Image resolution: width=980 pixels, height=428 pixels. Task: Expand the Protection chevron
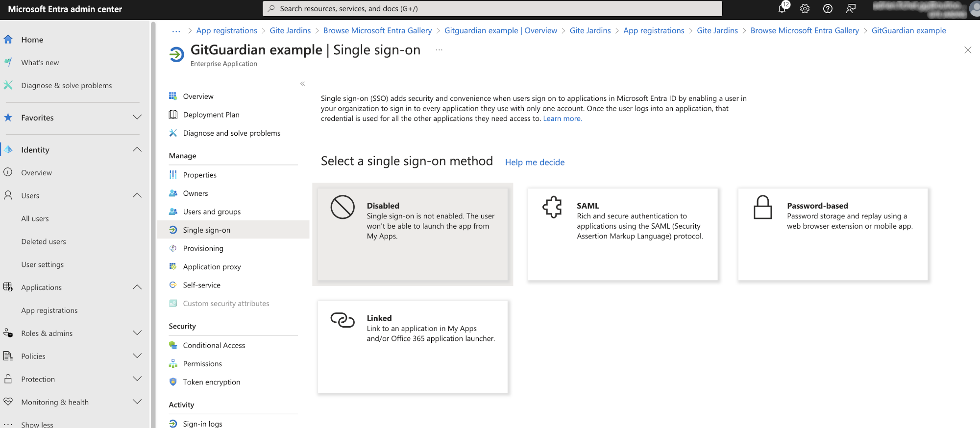point(137,379)
